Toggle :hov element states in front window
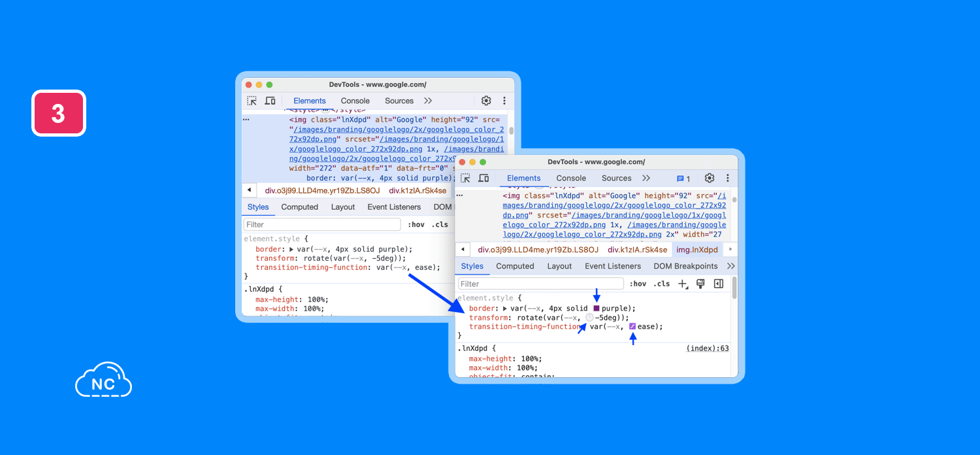The image size is (980, 455). 638,284
